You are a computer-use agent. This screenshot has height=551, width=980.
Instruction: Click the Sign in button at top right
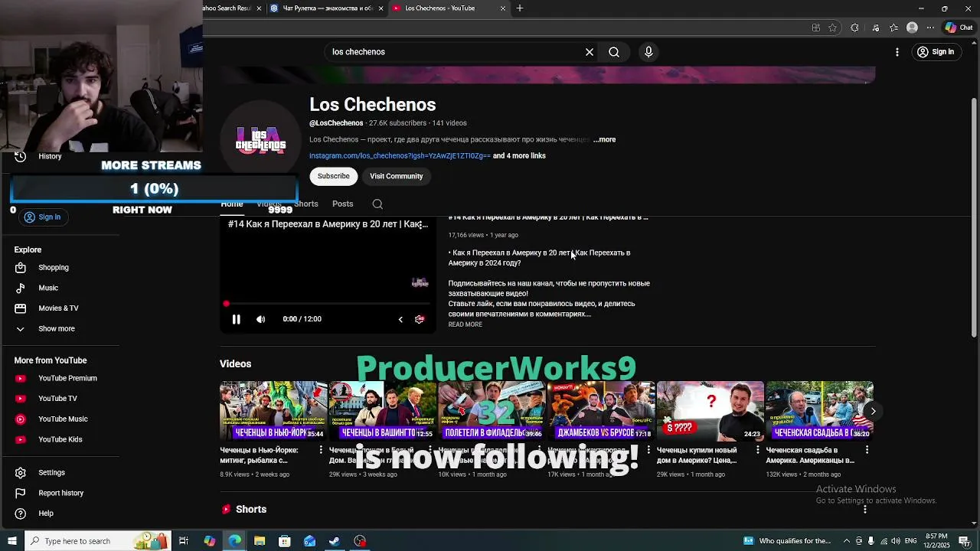(x=936, y=52)
